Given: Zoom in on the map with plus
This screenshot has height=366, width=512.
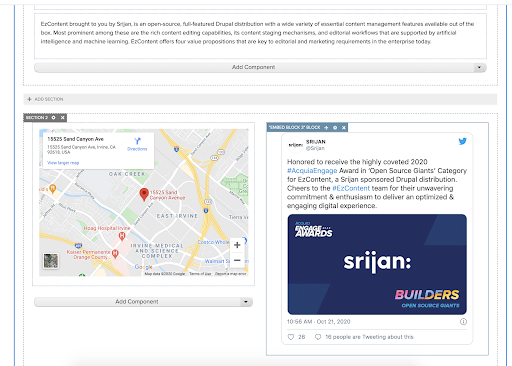Looking at the screenshot, I should [237, 245].
